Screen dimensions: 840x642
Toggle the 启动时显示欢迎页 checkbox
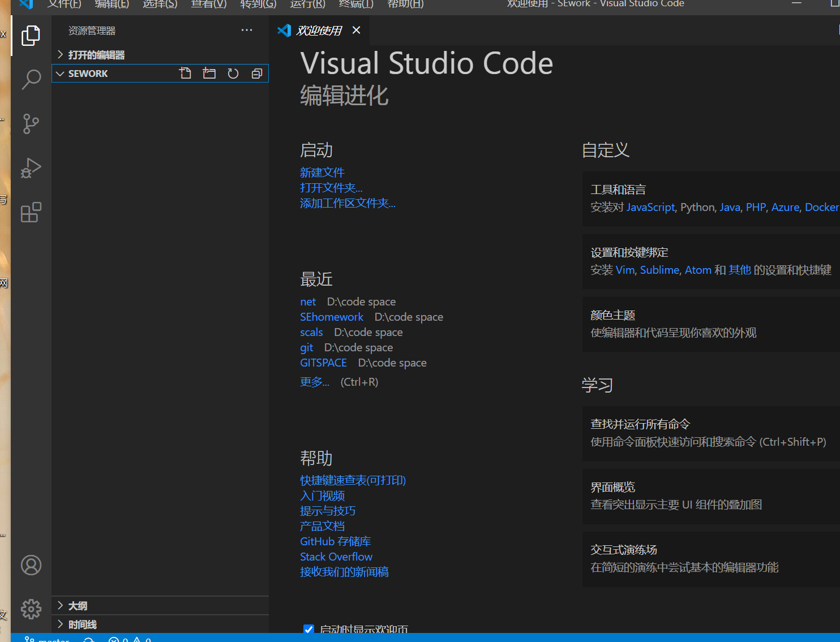[308, 629]
